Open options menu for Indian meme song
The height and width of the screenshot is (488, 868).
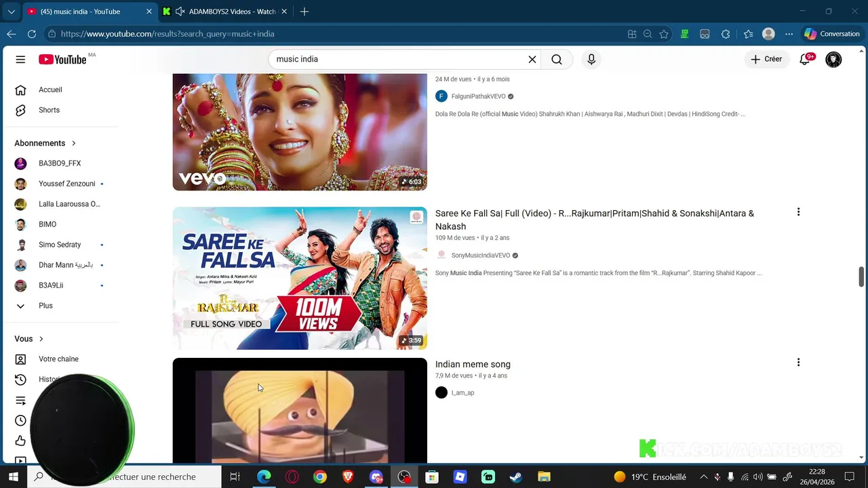pyautogui.click(x=798, y=363)
